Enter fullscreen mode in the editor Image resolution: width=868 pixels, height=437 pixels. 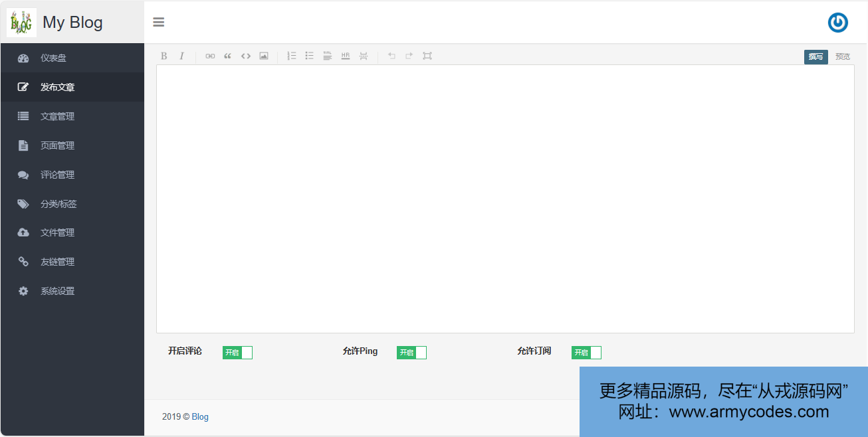click(427, 56)
